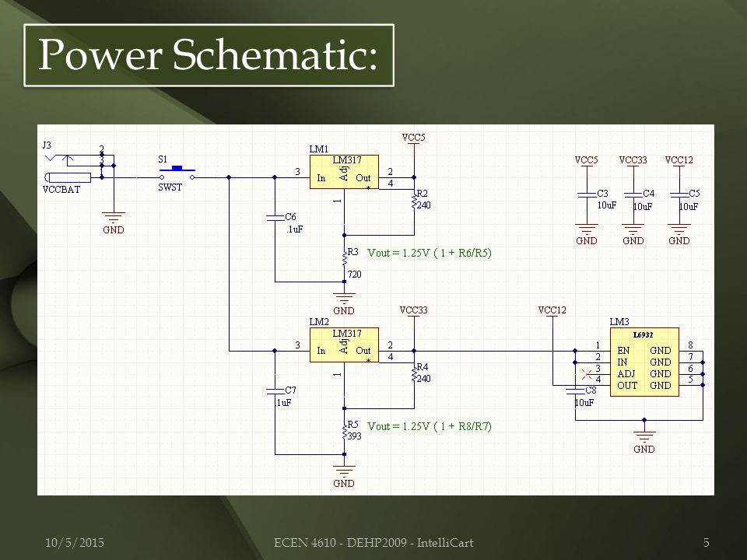This screenshot has width=747, height=560.
Task: Click the Power Schematic title box
Action: [209, 55]
